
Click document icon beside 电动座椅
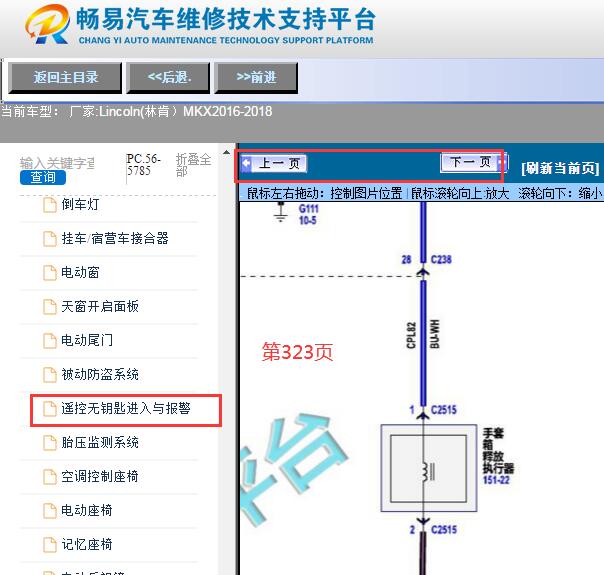(x=49, y=511)
